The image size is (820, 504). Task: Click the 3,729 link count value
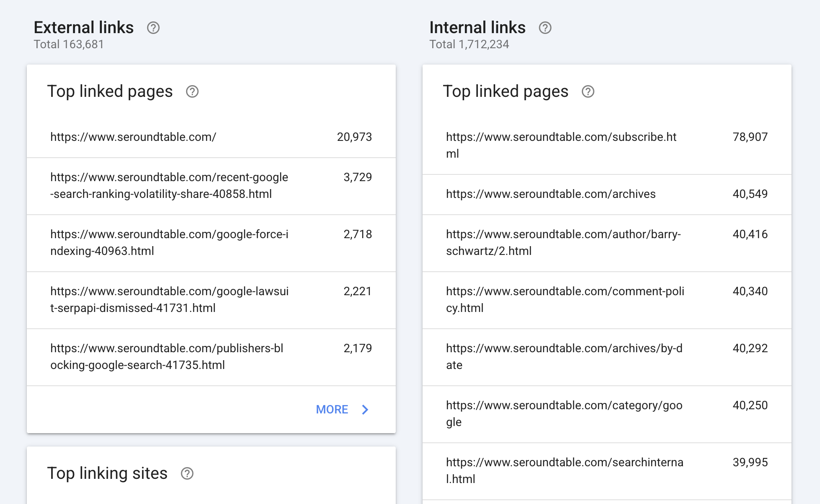(358, 177)
